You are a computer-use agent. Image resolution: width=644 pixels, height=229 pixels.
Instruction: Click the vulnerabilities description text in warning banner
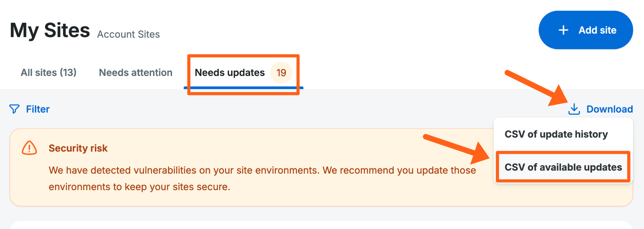tap(262, 170)
